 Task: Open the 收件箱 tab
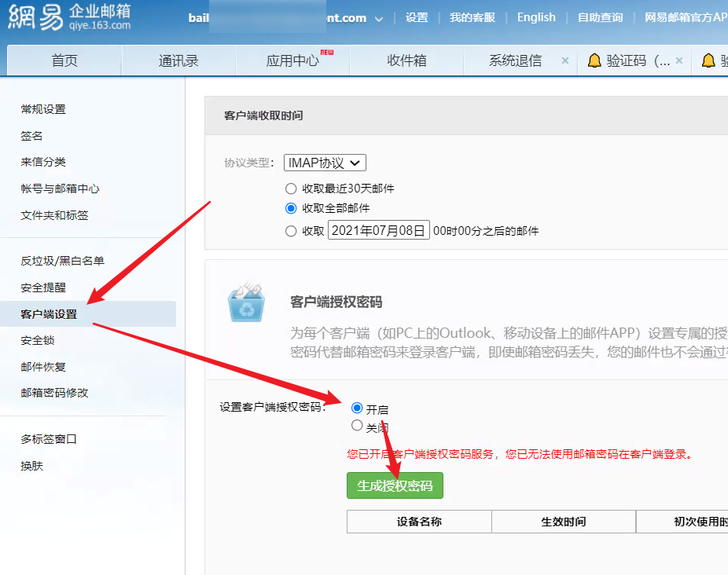tap(406, 60)
